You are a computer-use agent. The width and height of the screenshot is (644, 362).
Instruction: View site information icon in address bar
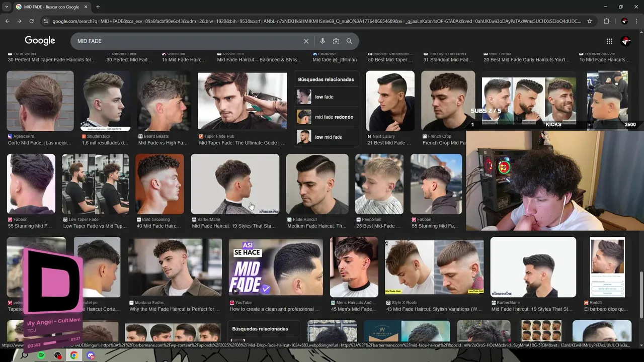point(46,21)
